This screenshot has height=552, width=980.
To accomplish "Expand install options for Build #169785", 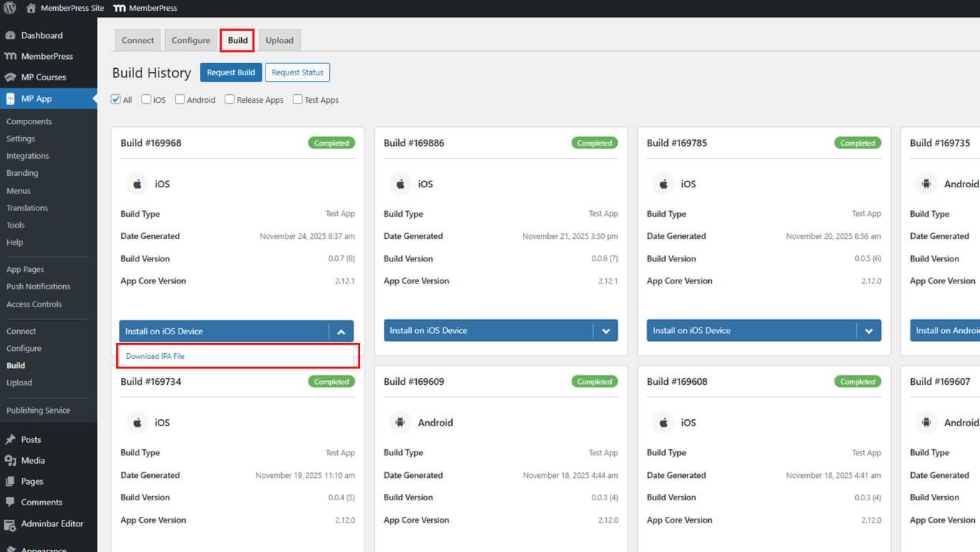I will [869, 331].
